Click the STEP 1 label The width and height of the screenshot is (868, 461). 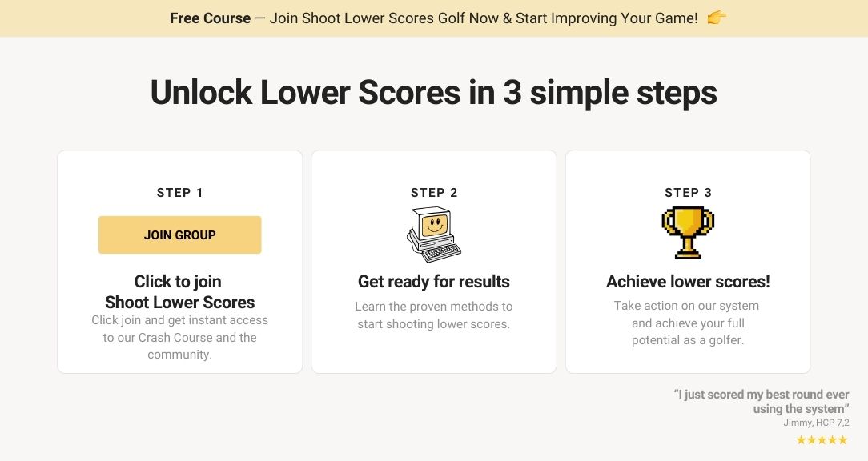(179, 193)
